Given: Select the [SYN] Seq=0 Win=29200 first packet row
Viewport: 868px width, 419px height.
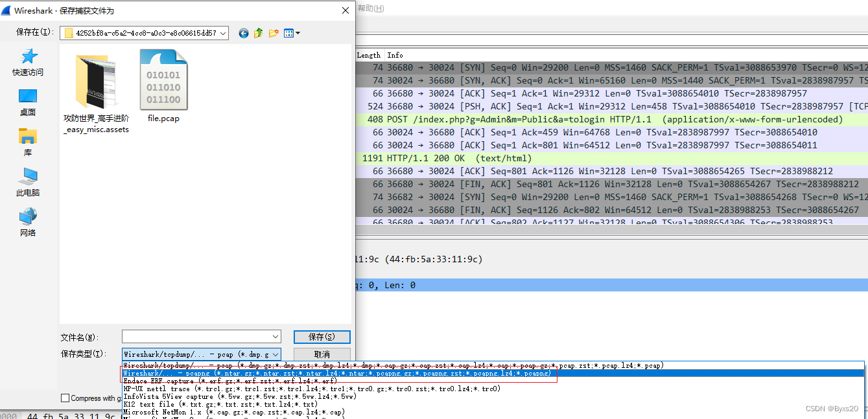Looking at the screenshot, I should pyautogui.click(x=611, y=67).
